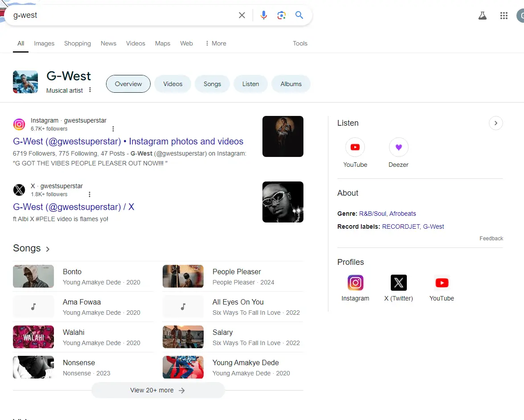Switch to News tab
The width and height of the screenshot is (524, 420).
point(109,44)
